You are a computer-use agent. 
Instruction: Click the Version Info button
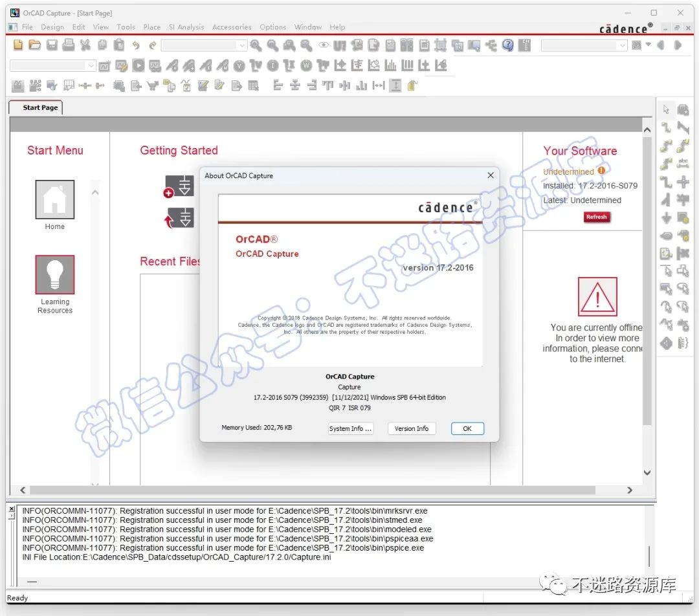click(412, 428)
